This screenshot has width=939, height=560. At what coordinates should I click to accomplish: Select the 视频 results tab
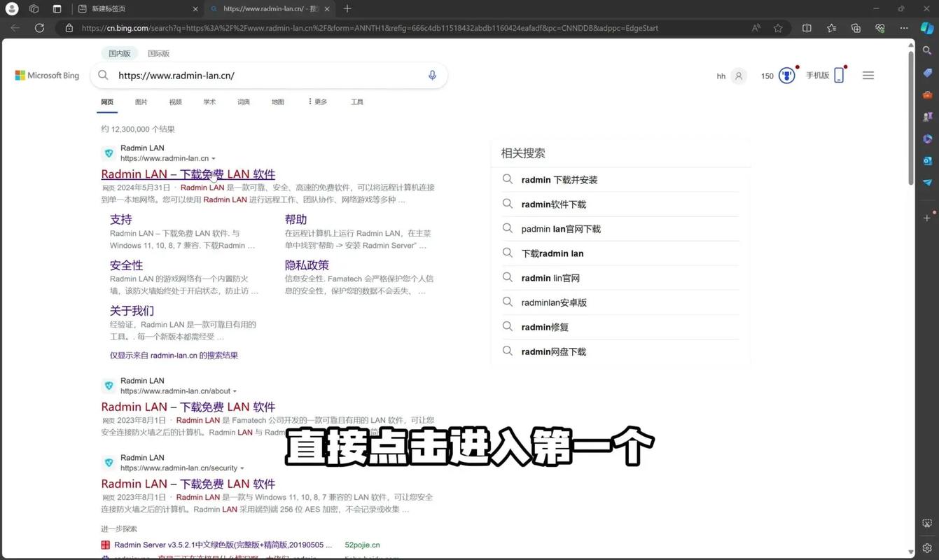(175, 102)
